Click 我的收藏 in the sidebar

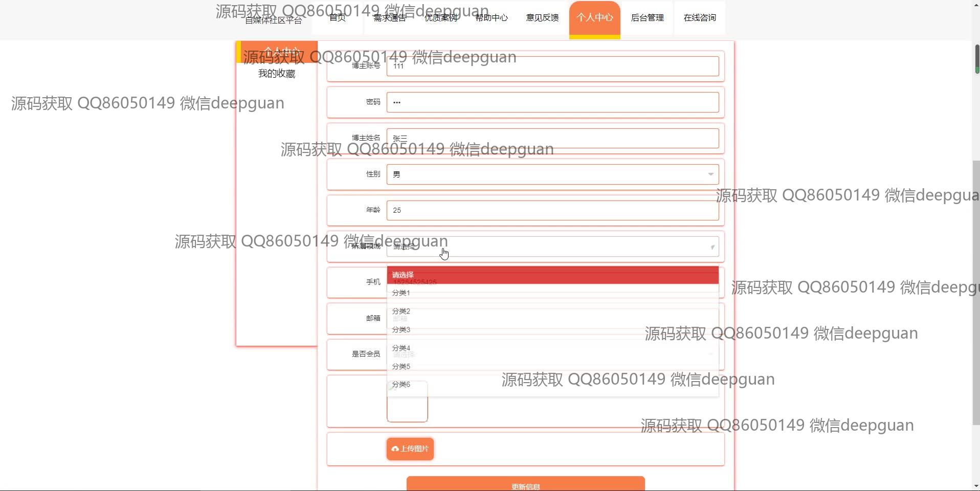click(x=277, y=74)
